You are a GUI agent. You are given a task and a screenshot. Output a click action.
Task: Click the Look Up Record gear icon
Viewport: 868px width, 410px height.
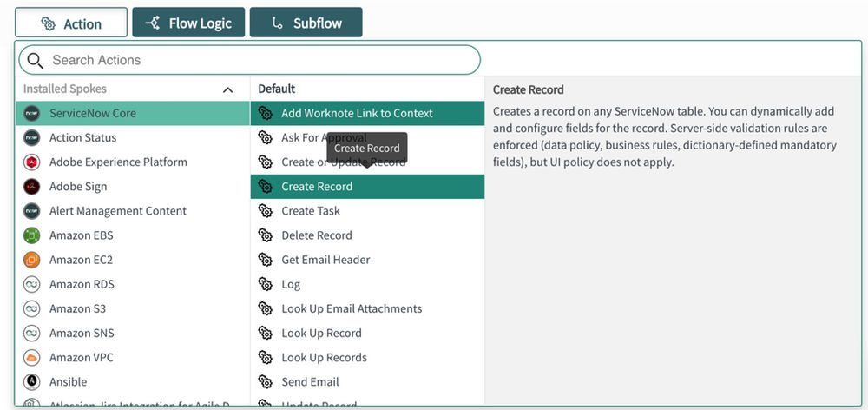[x=265, y=333]
